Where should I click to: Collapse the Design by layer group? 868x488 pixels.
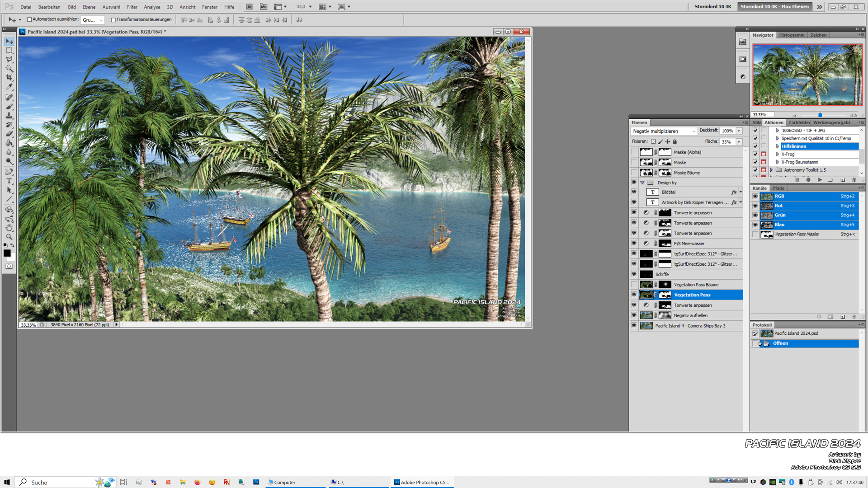click(642, 183)
